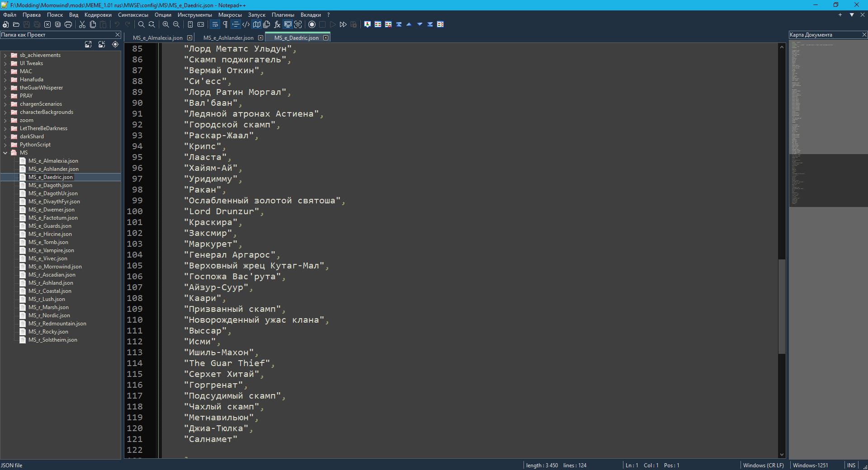This screenshot has height=470, width=868.
Task: Click the Function List fx icon
Action: coord(277,24)
